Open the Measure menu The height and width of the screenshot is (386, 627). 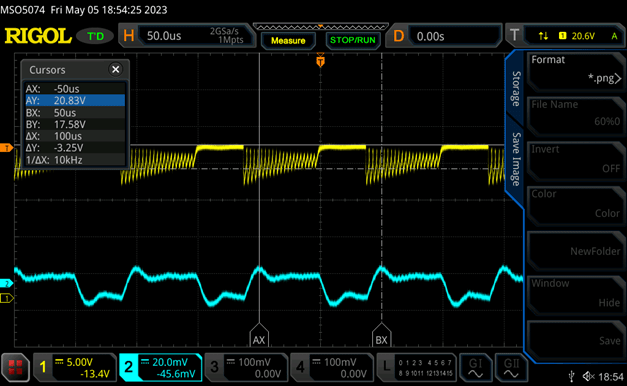tap(288, 40)
